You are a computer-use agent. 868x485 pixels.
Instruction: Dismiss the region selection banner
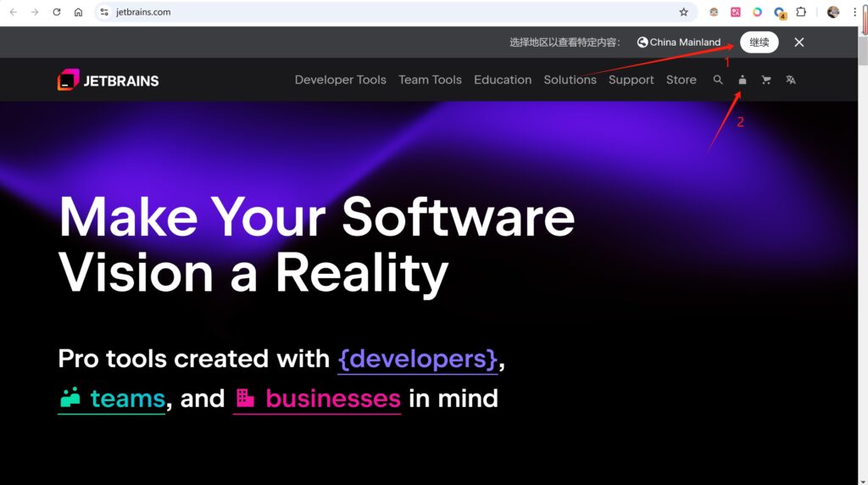[x=798, y=42]
